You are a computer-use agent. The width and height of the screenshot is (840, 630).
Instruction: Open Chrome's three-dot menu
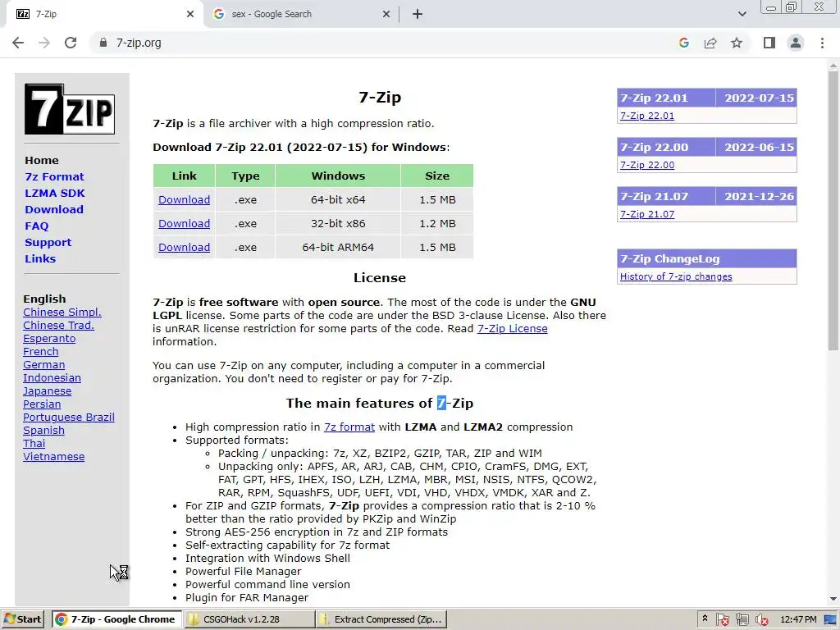click(822, 43)
